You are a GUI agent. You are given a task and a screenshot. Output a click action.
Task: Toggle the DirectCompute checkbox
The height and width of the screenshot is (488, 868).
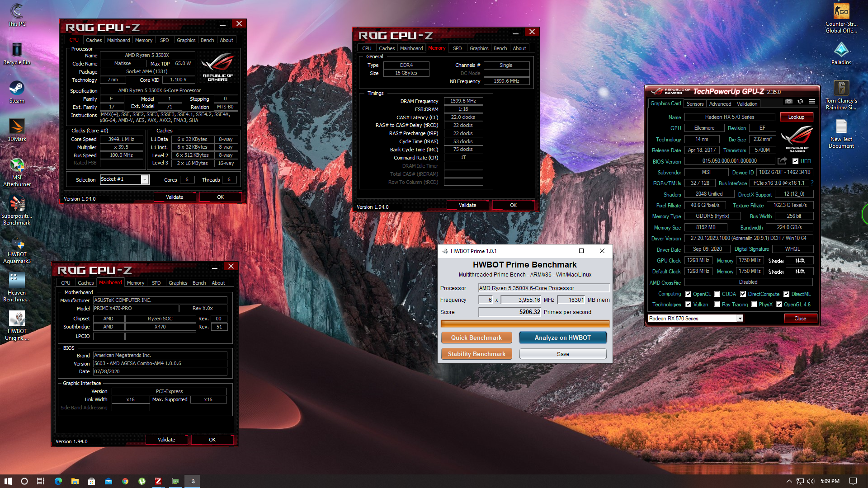pyautogui.click(x=743, y=294)
